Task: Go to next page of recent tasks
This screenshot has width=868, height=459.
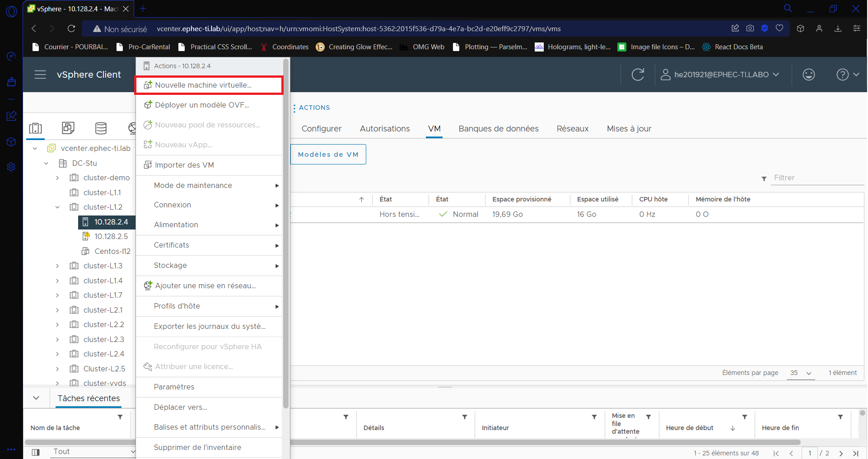Action: (841, 453)
